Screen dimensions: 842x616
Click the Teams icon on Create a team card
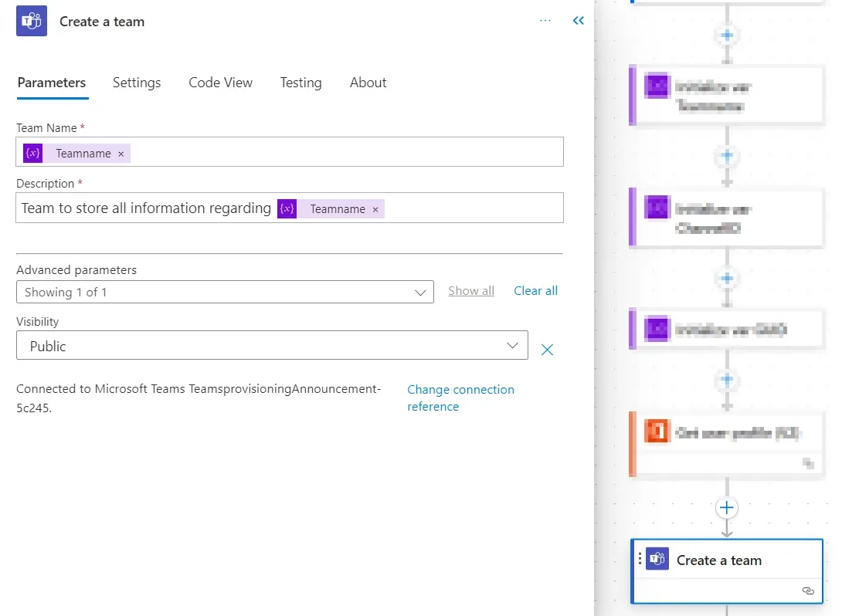pos(657,559)
